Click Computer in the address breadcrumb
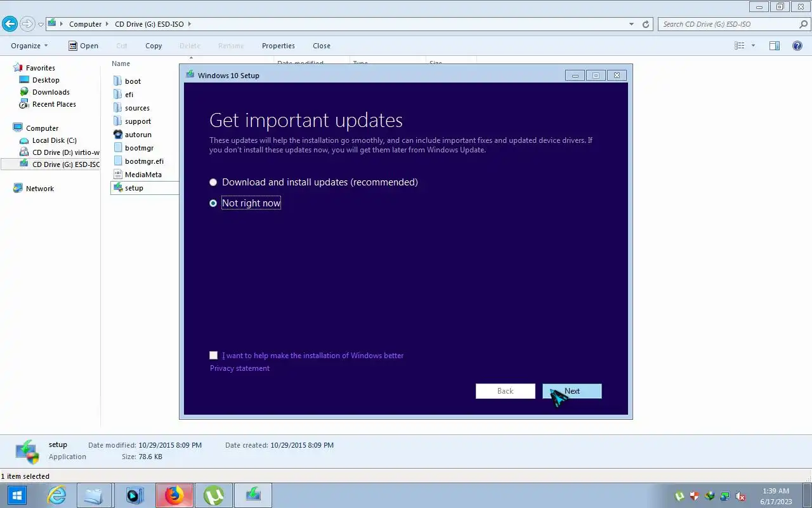This screenshot has width=812, height=508. point(85,24)
